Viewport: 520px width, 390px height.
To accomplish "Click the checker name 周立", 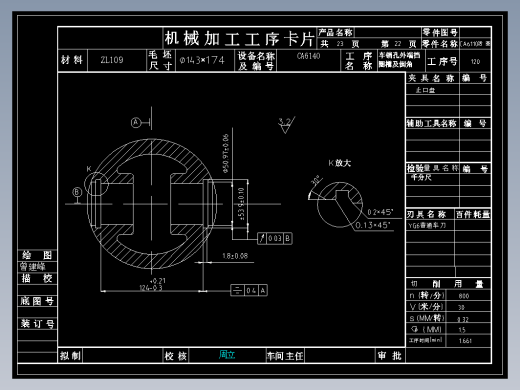I will (227, 355).
